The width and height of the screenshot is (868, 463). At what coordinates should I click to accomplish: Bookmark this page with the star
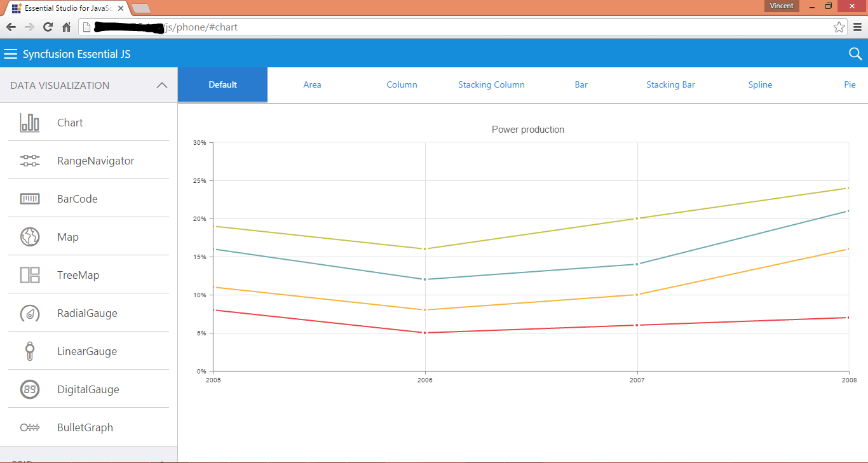[x=839, y=27]
